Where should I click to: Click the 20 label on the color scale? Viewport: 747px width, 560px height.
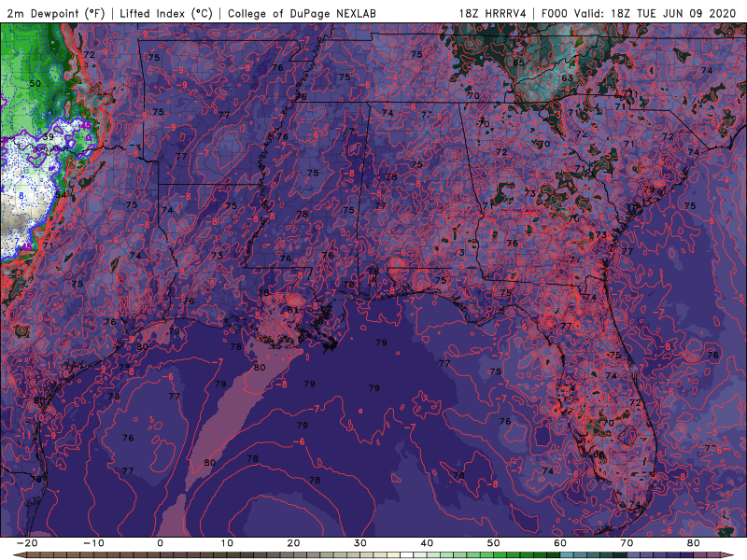(x=293, y=543)
